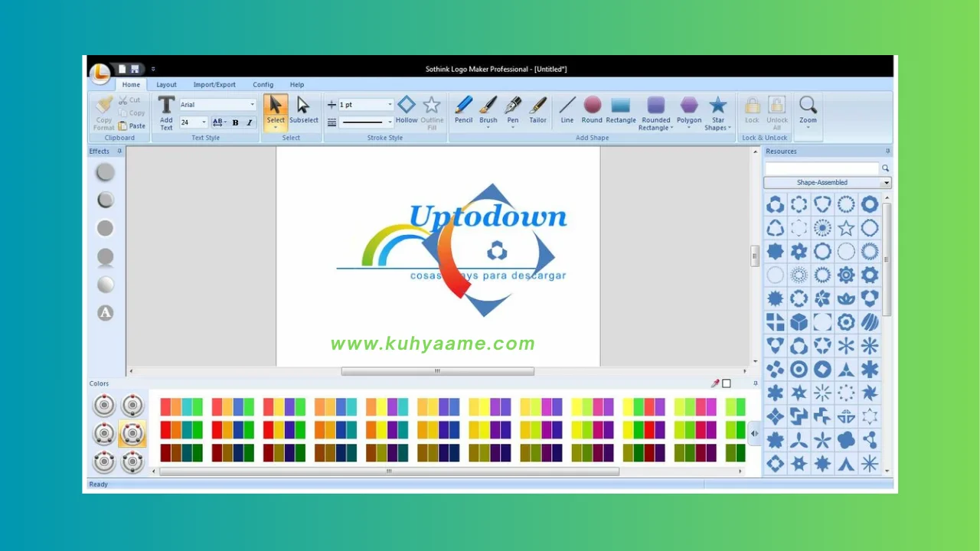Select the Pen tool
The image size is (980, 551).
513,112
